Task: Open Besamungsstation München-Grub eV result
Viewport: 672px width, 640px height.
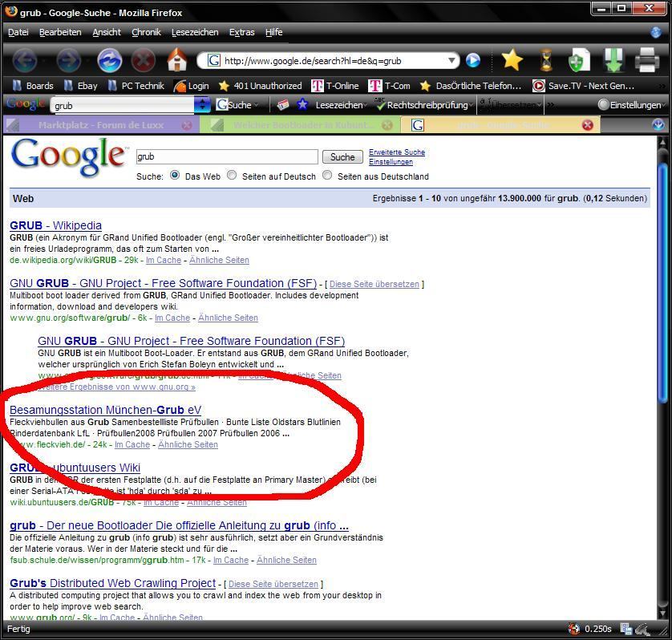Action: point(105,410)
